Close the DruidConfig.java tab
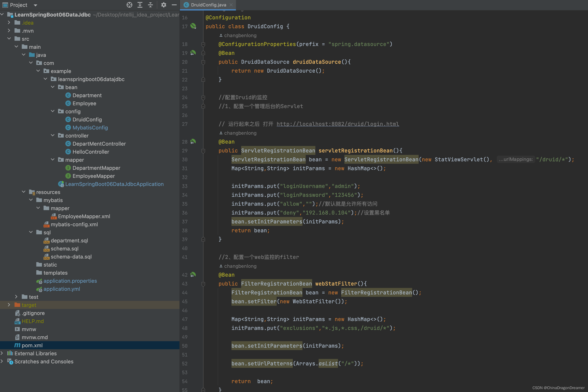 231,5
